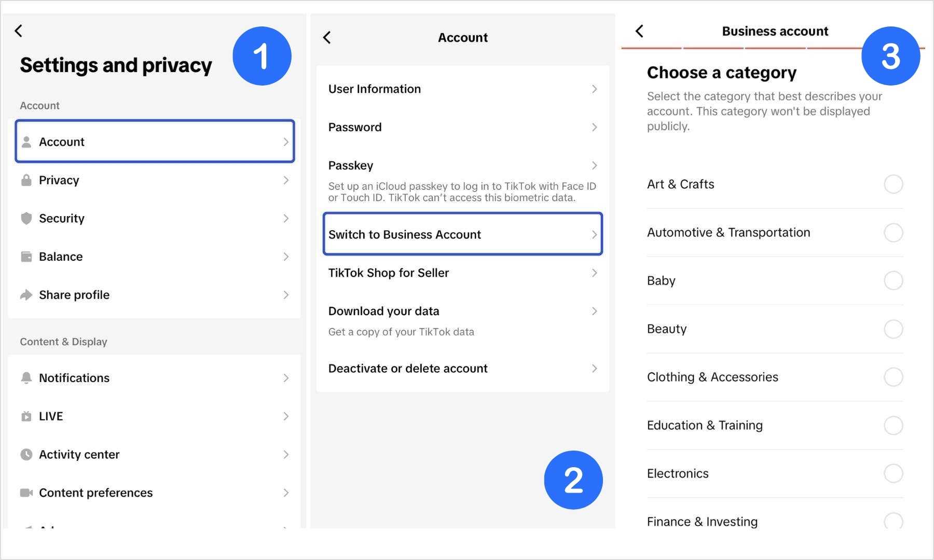Open the Password row chevron
The height and width of the screenshot is (560, 934).
pos(595,127)
